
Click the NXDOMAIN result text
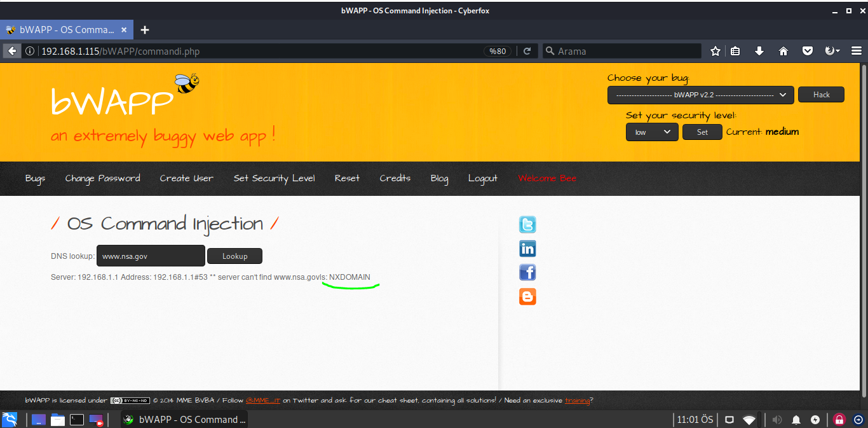click(x=349, y=277)
